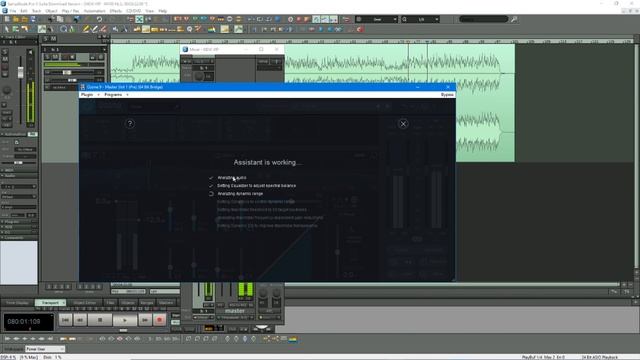640x360 pixels.
Task: Open the Edit menu
Action: [24, 11]
